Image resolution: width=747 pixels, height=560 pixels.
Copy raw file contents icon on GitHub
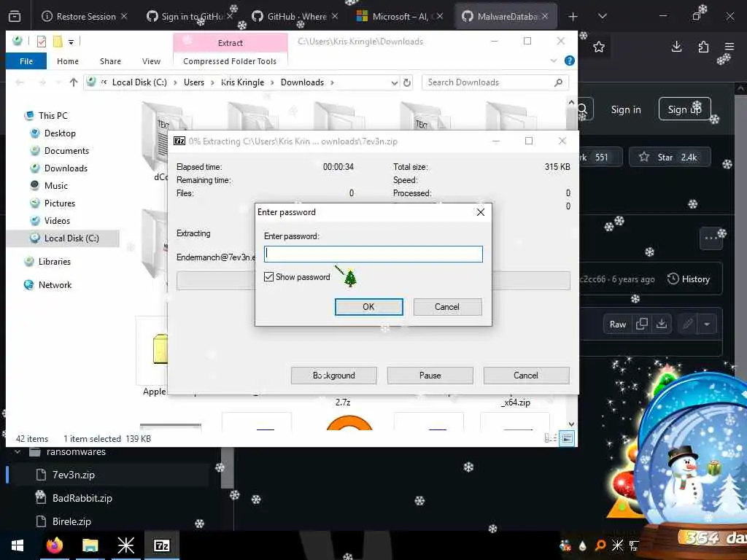tap(642, 324)
